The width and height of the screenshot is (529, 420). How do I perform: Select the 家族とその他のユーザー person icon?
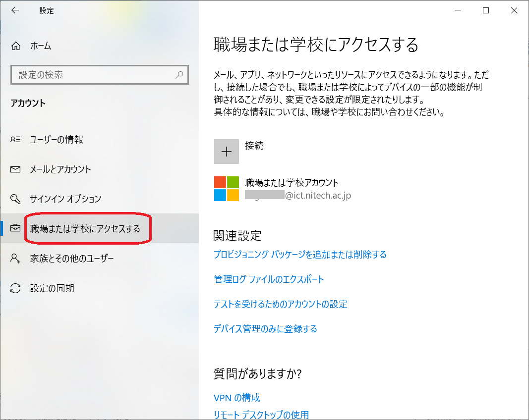[15, 258]
